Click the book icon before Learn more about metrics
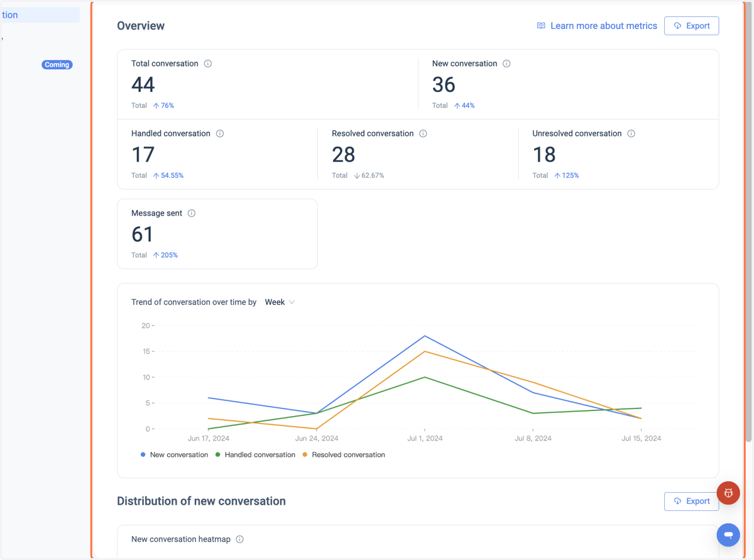The height and width of the screenshot is (560, 754). (541, 26)
